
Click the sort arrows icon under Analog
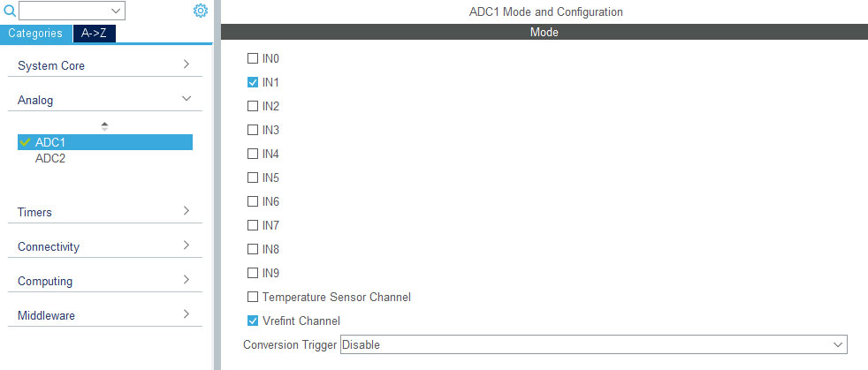point(104,126)
